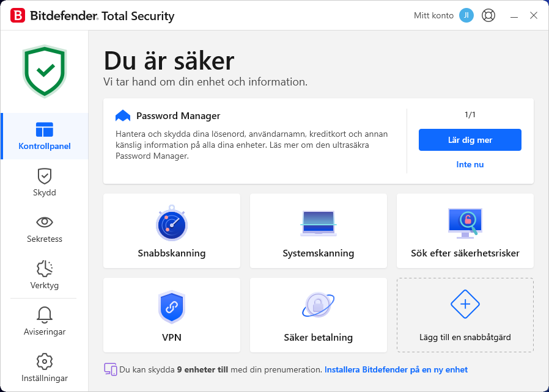
Task: Click the support icon next to Mitt konto
Action: point(488,15)
